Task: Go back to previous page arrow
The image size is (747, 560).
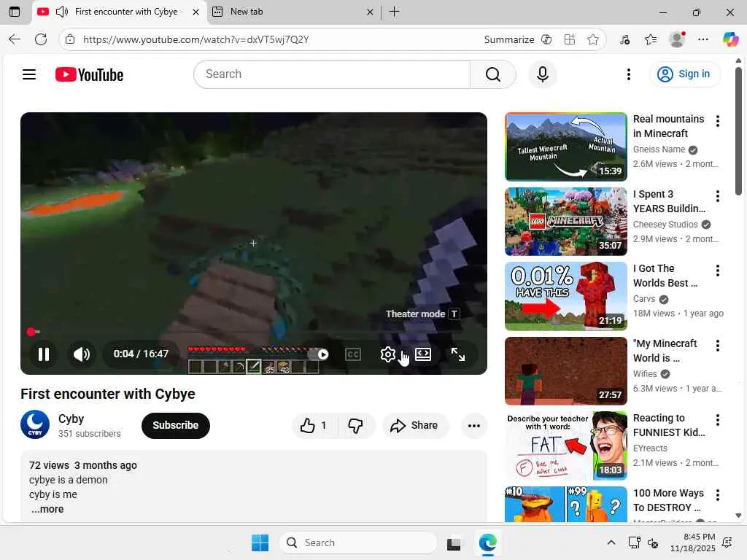Action: [15, 39]
